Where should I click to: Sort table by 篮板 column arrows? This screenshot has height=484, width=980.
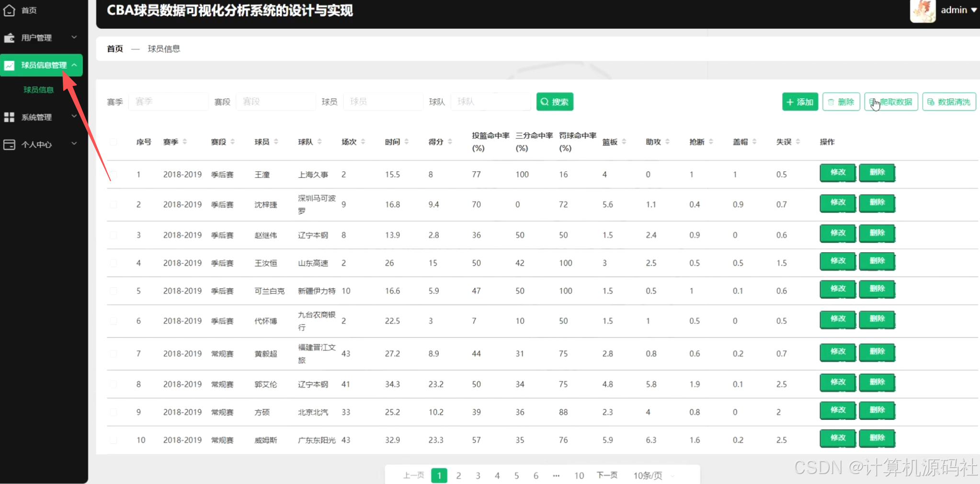[x=624, y=142]
